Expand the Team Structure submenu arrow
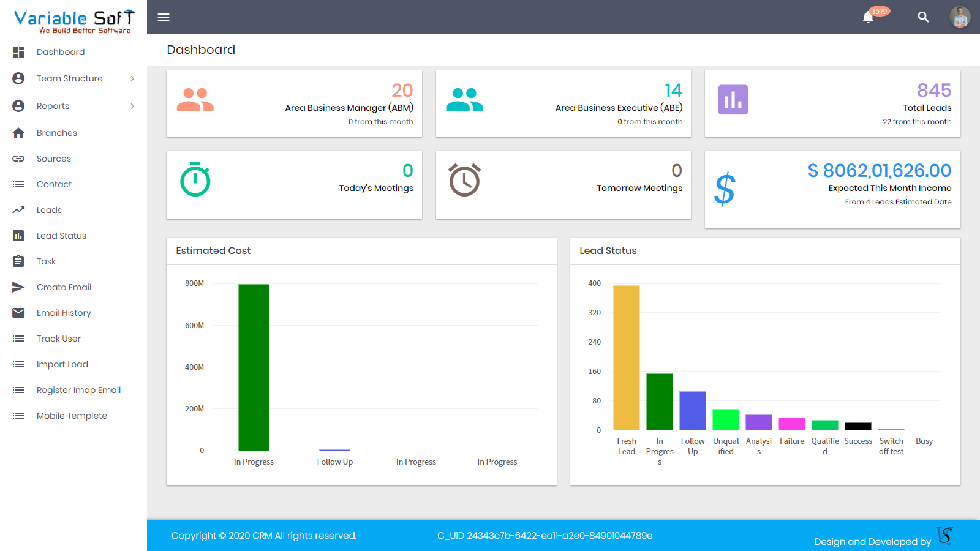The height and width of the screenshot is (551, 980). 132,78
